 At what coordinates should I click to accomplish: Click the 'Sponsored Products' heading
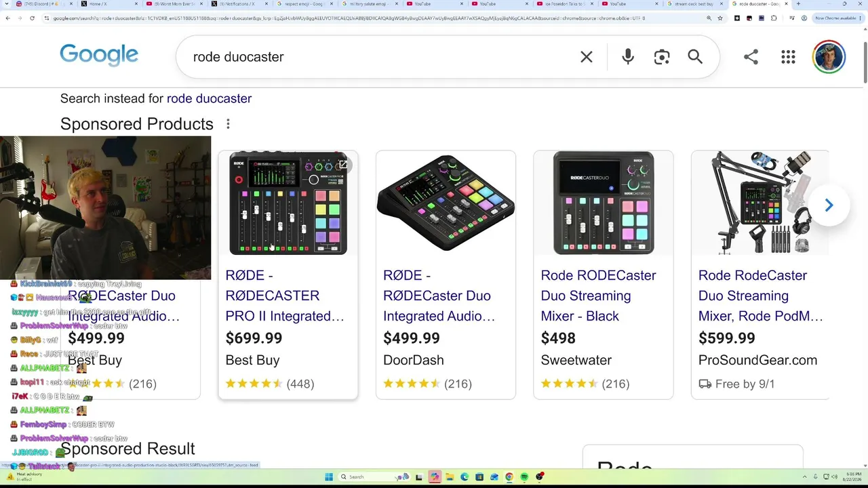pyautogui.click(x=137, y=124)
